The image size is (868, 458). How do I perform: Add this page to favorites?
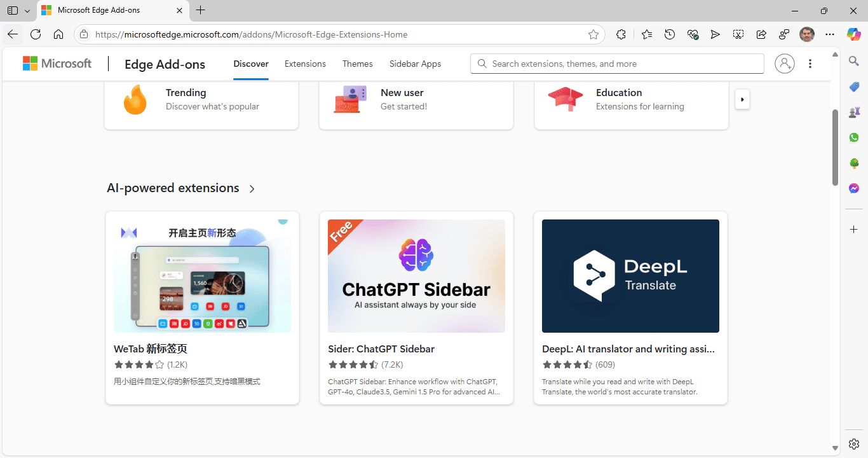pos(593,34)
